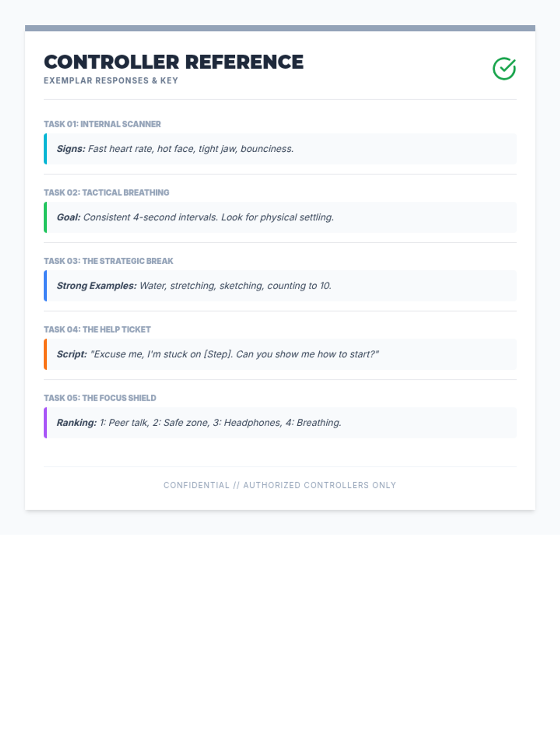Click the gray top bar of card
Image resolution: width=560 pixels, height=747 pixels.
pos(280,28)
